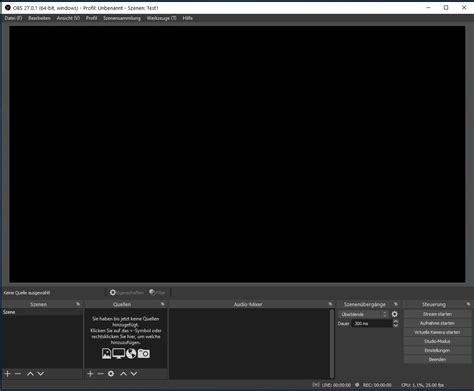The image size is (474, 391).
Task: Maximize the OBS window
Action: click(446, 7)
